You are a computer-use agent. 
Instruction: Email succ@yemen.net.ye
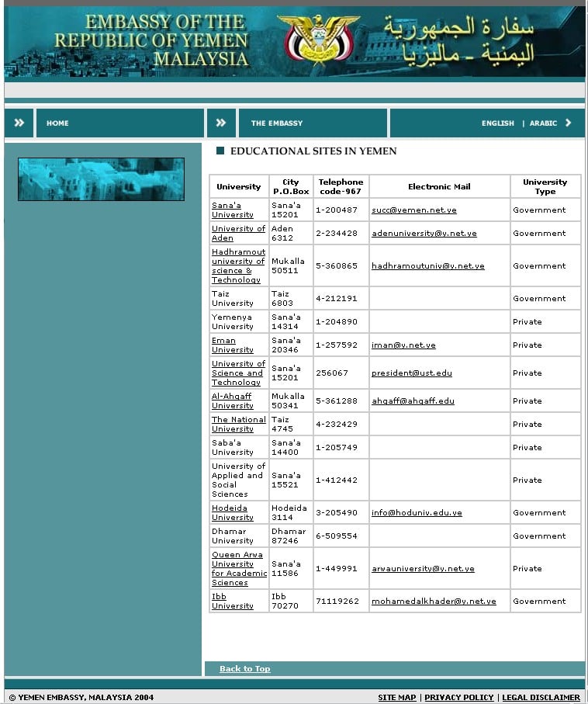[413, 210]
